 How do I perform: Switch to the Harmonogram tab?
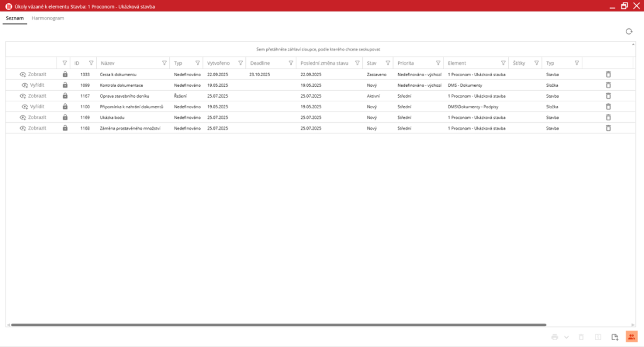click(x=48, y=18)
